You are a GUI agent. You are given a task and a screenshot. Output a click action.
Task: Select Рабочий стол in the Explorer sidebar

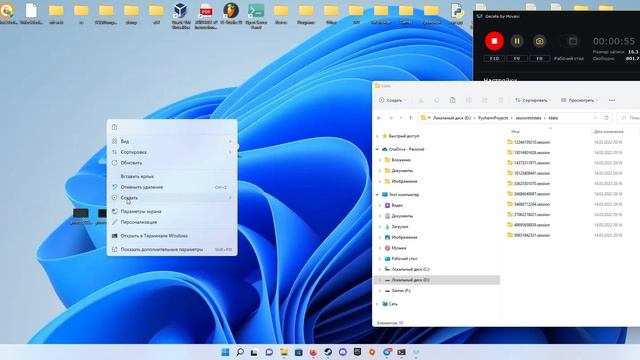(404, 258)
